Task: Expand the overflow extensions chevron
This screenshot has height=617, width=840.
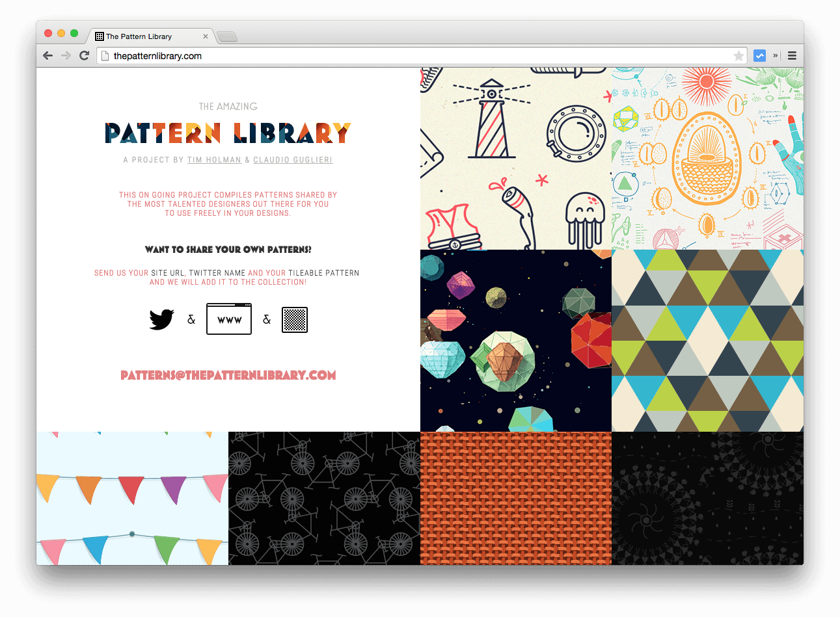Action: (775, 55)
